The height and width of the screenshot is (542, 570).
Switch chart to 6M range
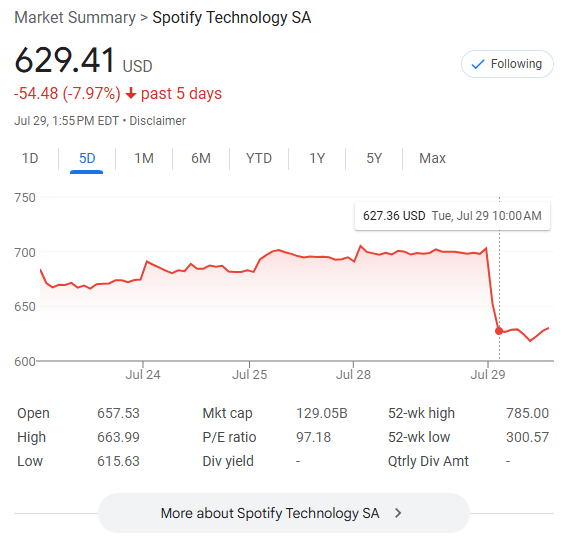click(x=201, y=158)
